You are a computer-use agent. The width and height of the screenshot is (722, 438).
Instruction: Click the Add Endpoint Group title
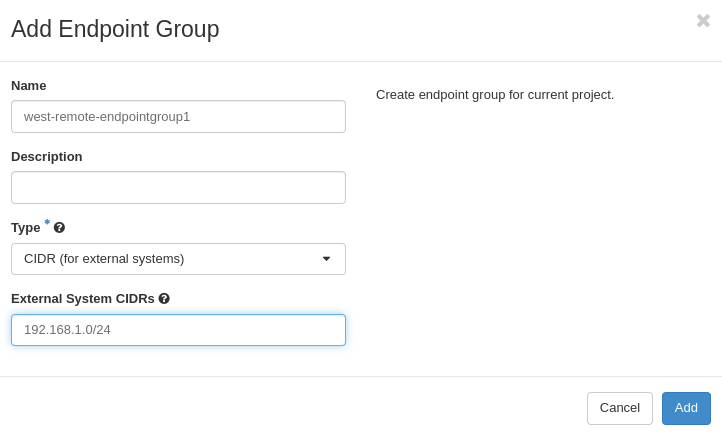[x=115, y=30]
